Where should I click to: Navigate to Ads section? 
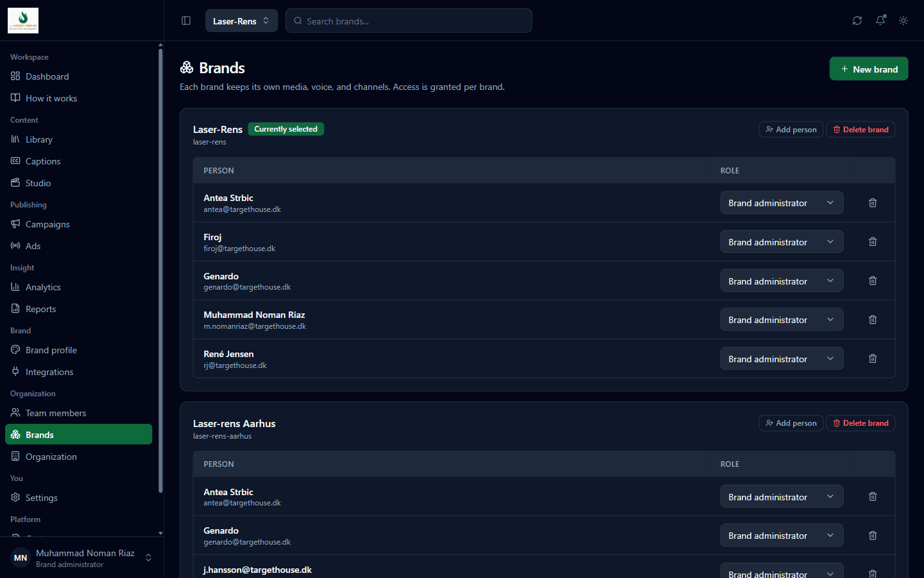coord(78,246)
